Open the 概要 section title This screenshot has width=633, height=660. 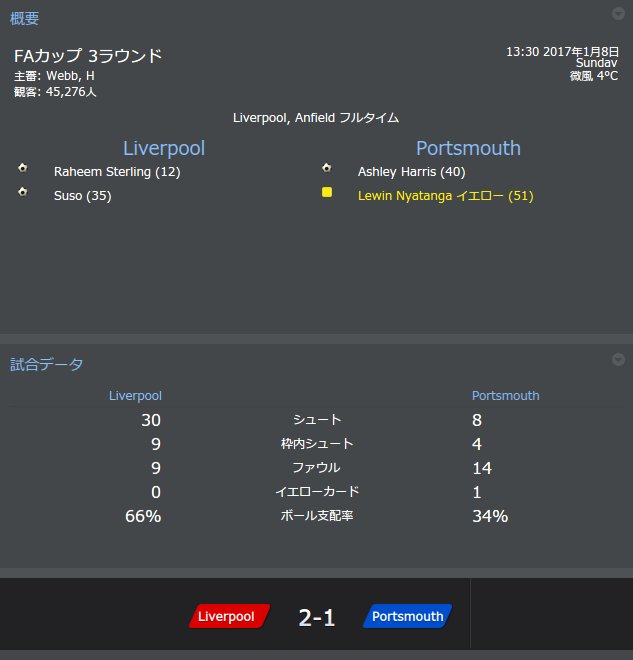pyautogui.click(x=24, y=19)
